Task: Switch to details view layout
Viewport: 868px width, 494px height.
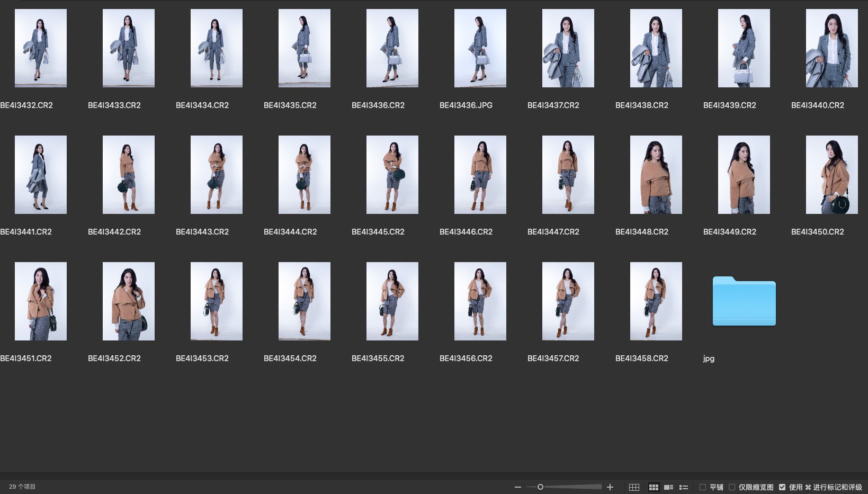Action: coord(669,487)
